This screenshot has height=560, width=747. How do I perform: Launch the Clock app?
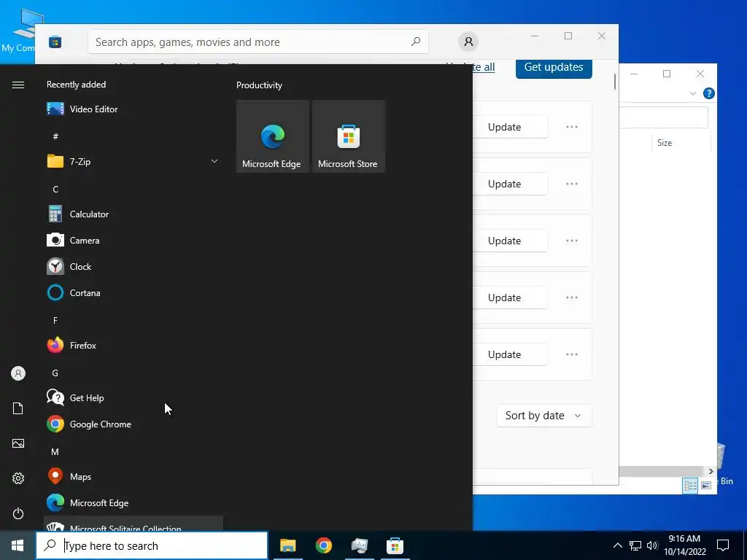pyautogui.click(x=133, y=267)
